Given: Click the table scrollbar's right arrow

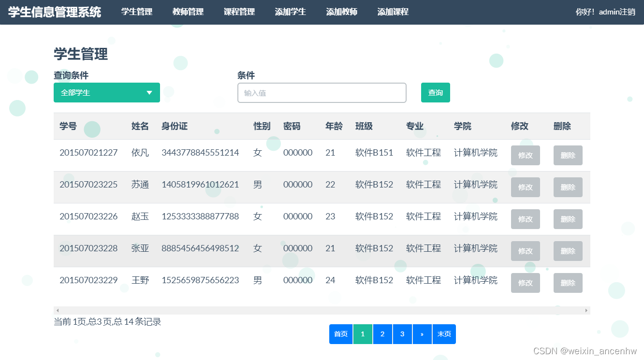Looking at the screenshot, I should point(586,310).
